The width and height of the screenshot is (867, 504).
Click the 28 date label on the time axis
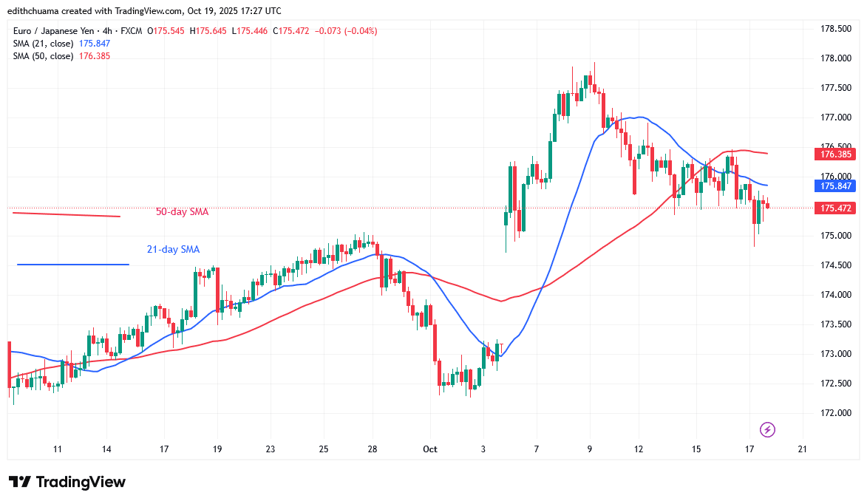(x=373, y=449)
